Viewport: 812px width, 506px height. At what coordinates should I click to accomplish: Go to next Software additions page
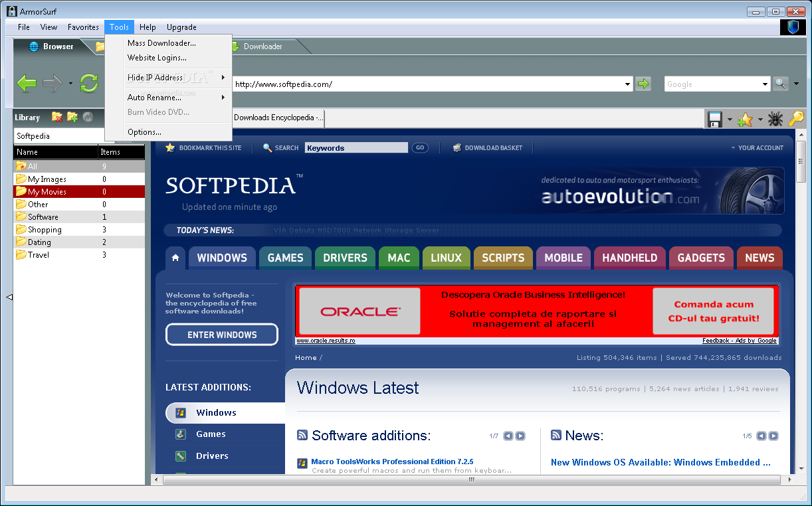[520, 436]
